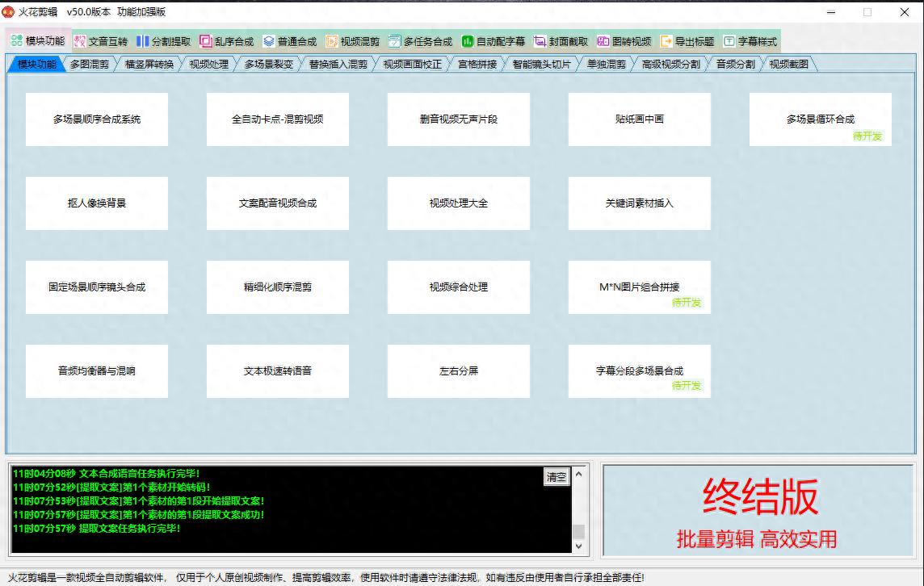Open the 横竖屏转换 tab
This screenshot has width=924, height=586.
click(149, 65)
